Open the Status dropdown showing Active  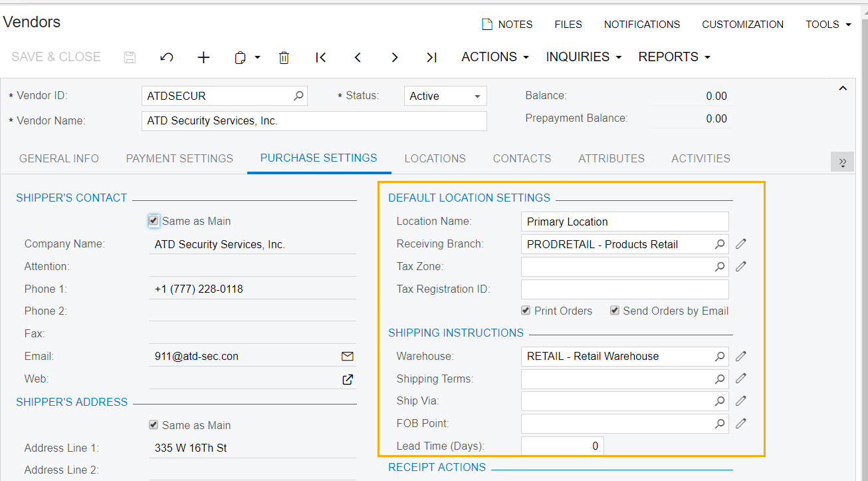[445, 96]
